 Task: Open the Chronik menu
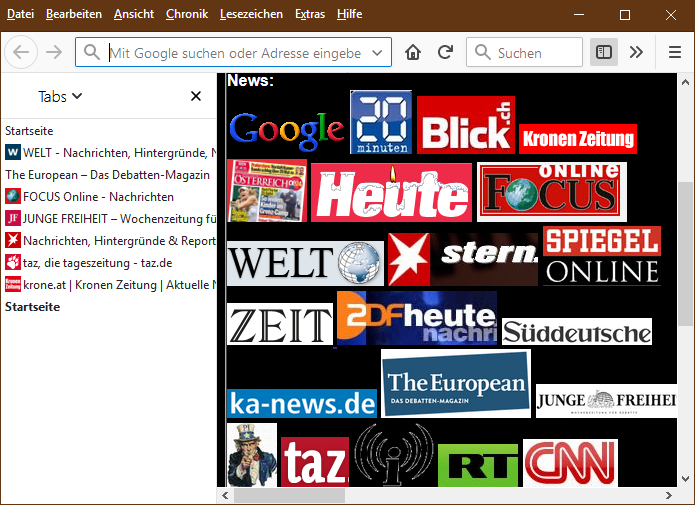[x=186, y=14]
